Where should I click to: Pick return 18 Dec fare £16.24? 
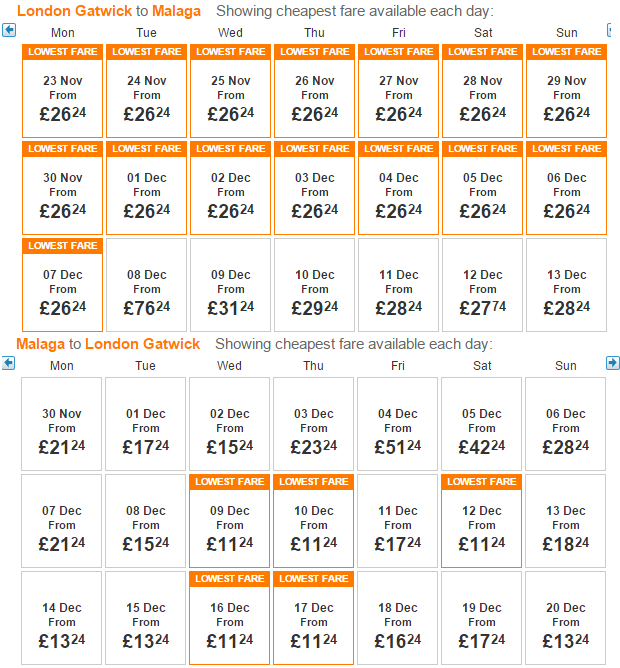click(398, 618)
